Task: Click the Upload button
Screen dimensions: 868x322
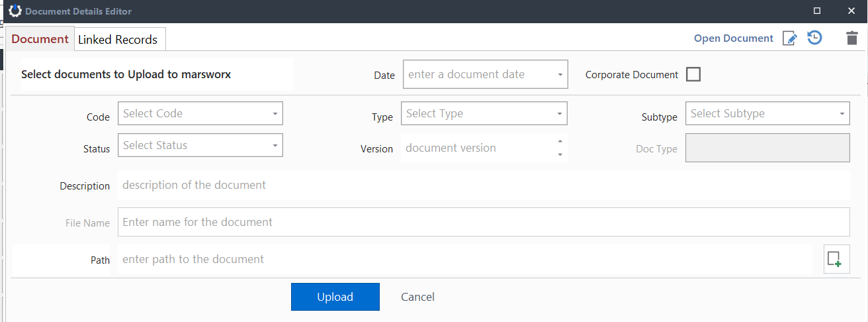Action: pos(335,297)
